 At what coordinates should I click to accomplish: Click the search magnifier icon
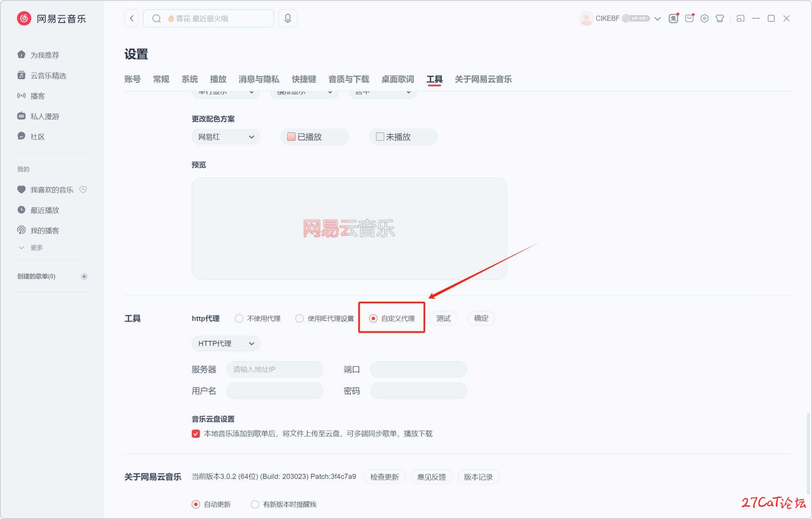pyautogui.click(x=157, y=19)
